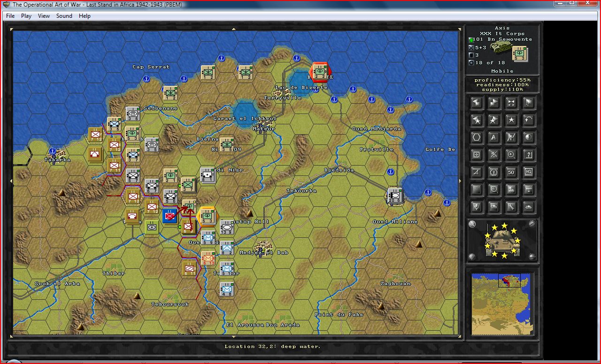Viewport: 601px width, 364px height.
Task: Click the H-shaped button next to letter A
Action: (511, 137)
